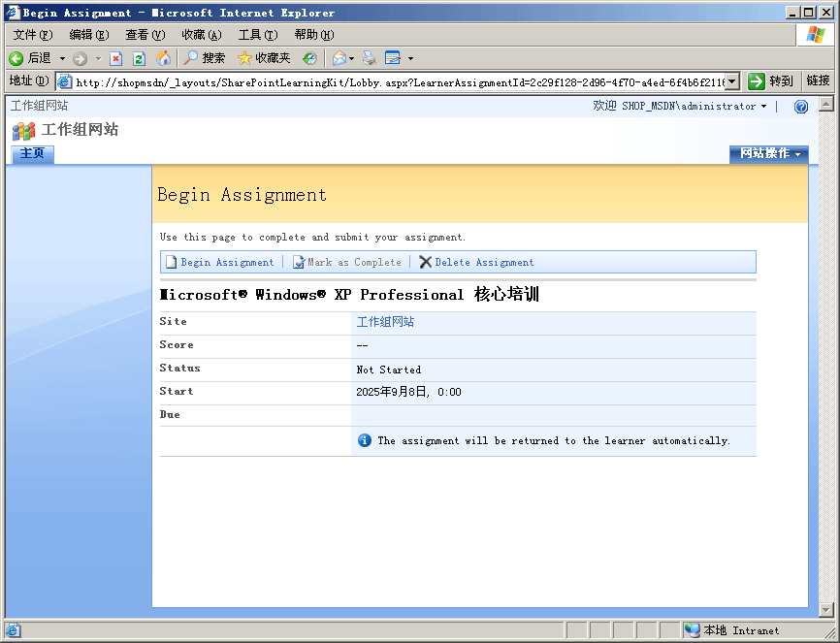
Task: Click the Mark as Complete icon
Action: coord(299,262)
